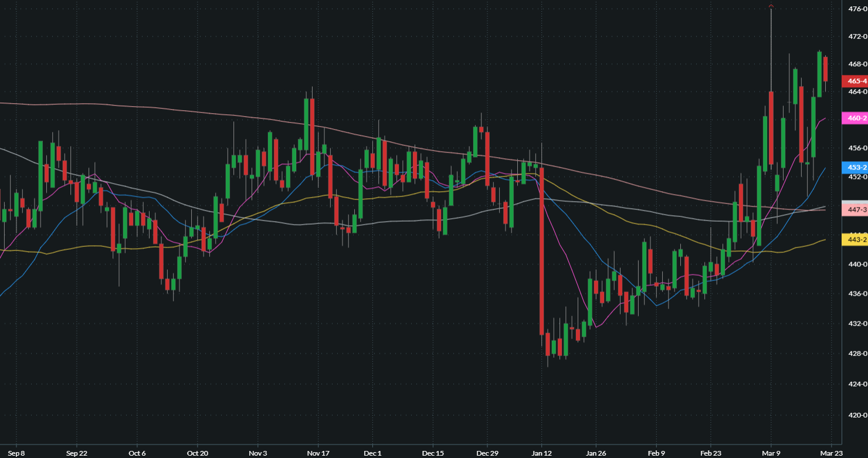Click the red 465-4 current price label

pyautogui.click(x=855, y=81)
